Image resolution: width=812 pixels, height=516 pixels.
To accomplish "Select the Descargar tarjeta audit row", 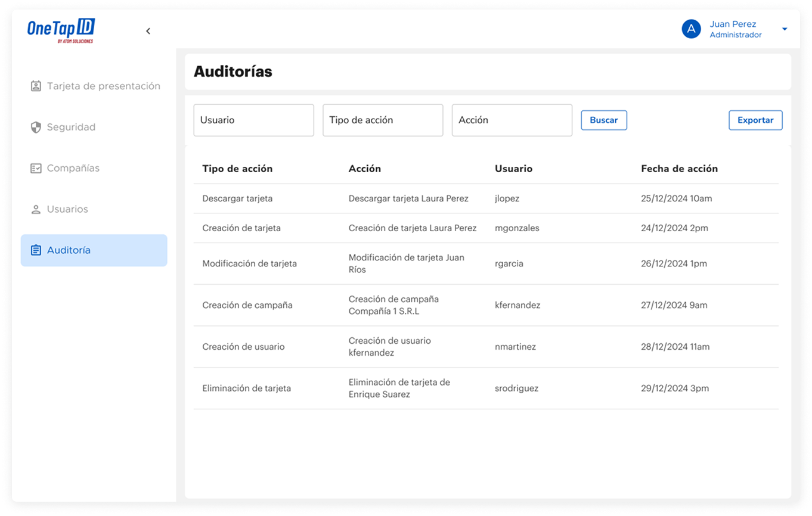I will point(486,198).
